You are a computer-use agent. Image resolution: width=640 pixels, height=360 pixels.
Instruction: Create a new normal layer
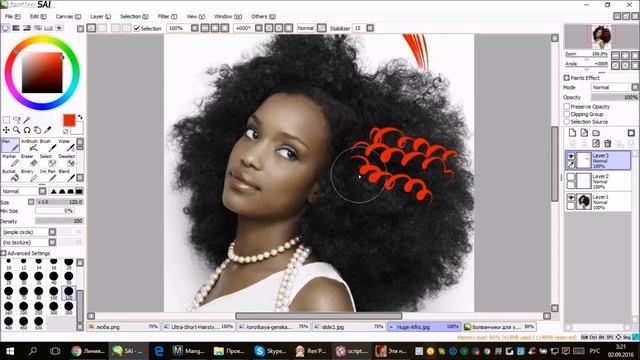point(572,133)
